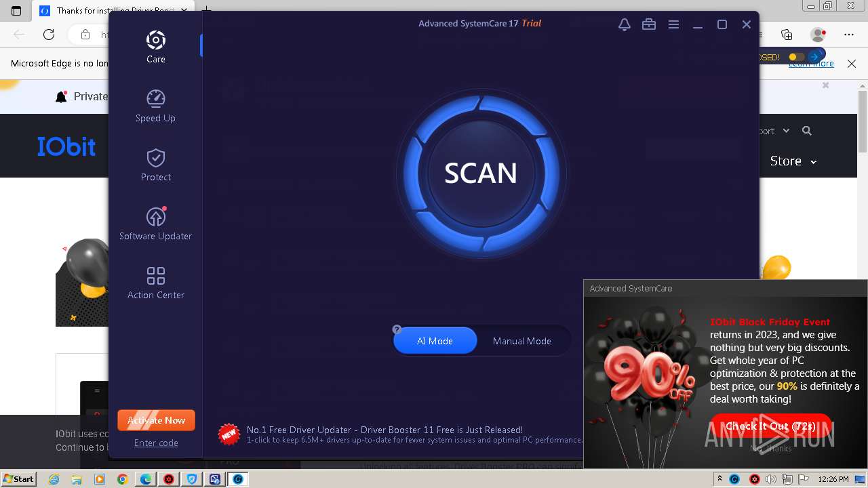Click the IObit site search icon

click(806, 131)
